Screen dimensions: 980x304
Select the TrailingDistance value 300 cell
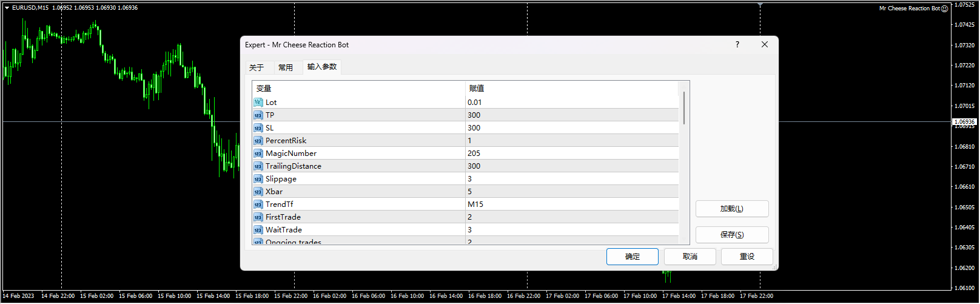572,166
